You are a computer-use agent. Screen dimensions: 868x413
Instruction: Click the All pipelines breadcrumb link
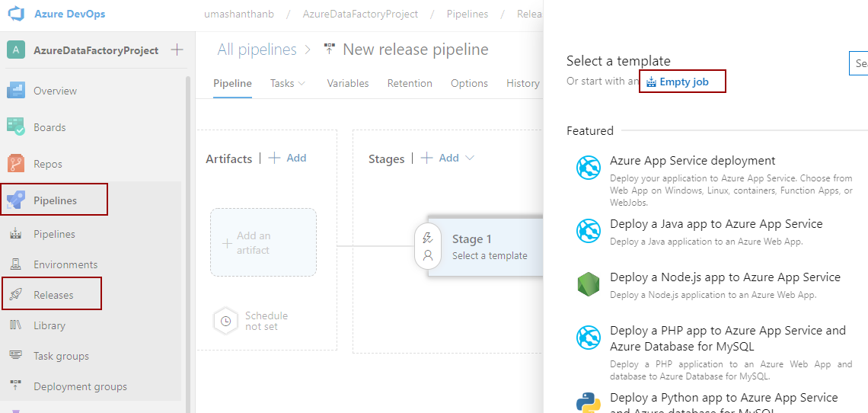click(x=257, y=50)
